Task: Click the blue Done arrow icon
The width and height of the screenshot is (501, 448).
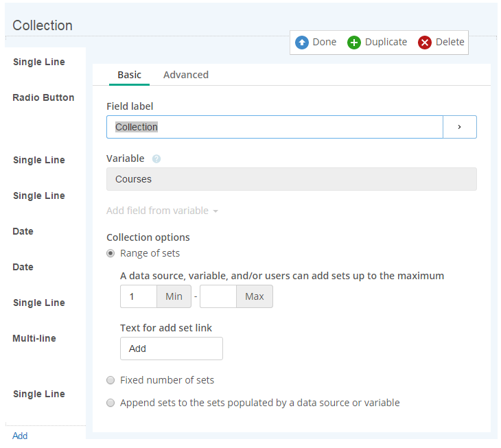Action: click(301, 42)
